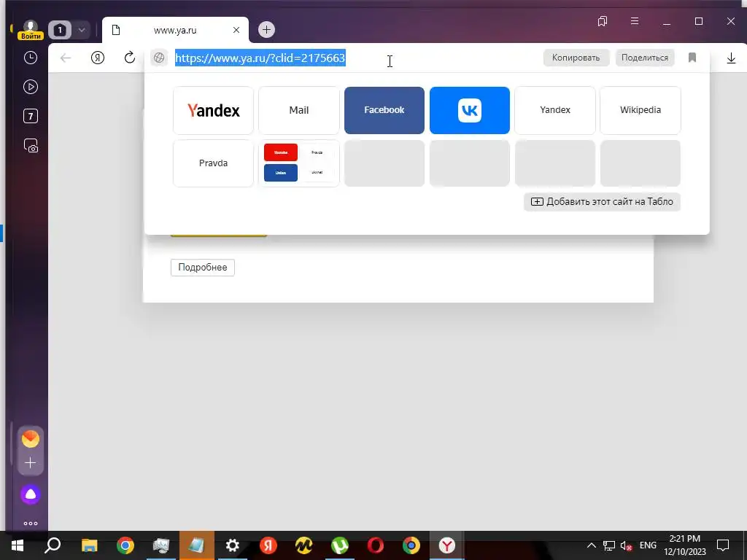This screenshot has height=560, width=747.
Task: Bookmark this page with the bookmark icon
Action: [692, 58]
